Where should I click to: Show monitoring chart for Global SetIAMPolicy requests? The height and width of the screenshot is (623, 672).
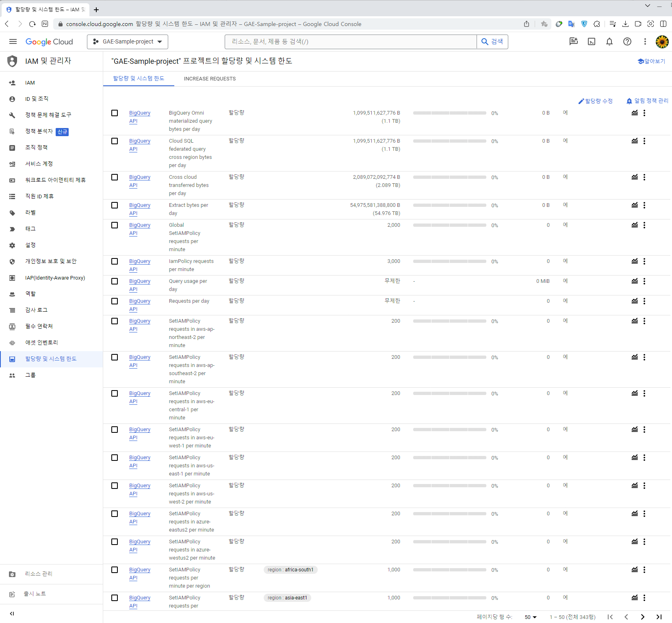(x=635, y=225)
